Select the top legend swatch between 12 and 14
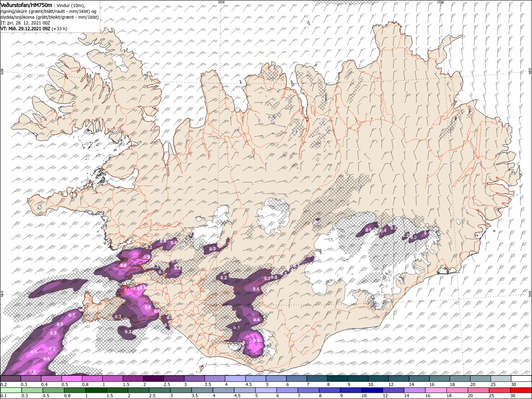 (x=399, y=379)
